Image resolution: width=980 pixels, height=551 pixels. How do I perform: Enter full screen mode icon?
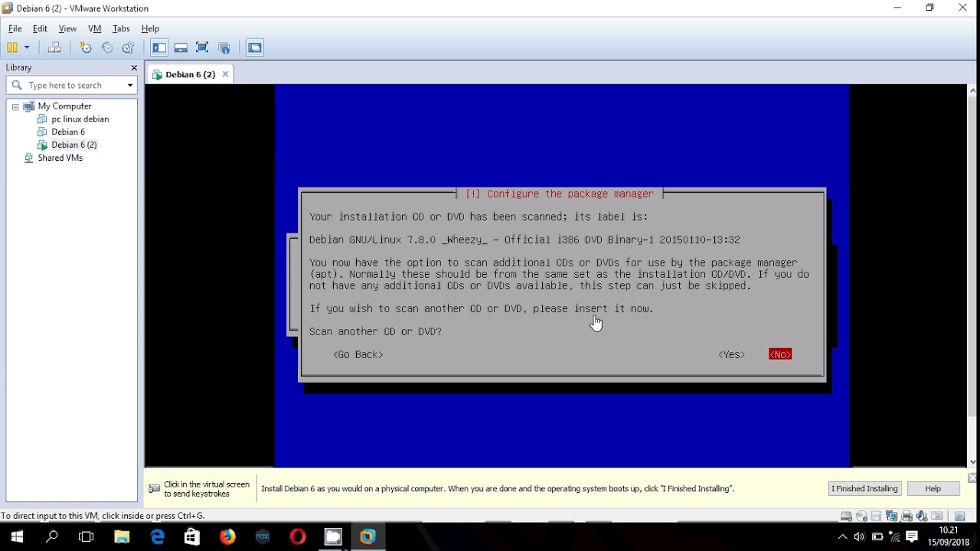202,47
